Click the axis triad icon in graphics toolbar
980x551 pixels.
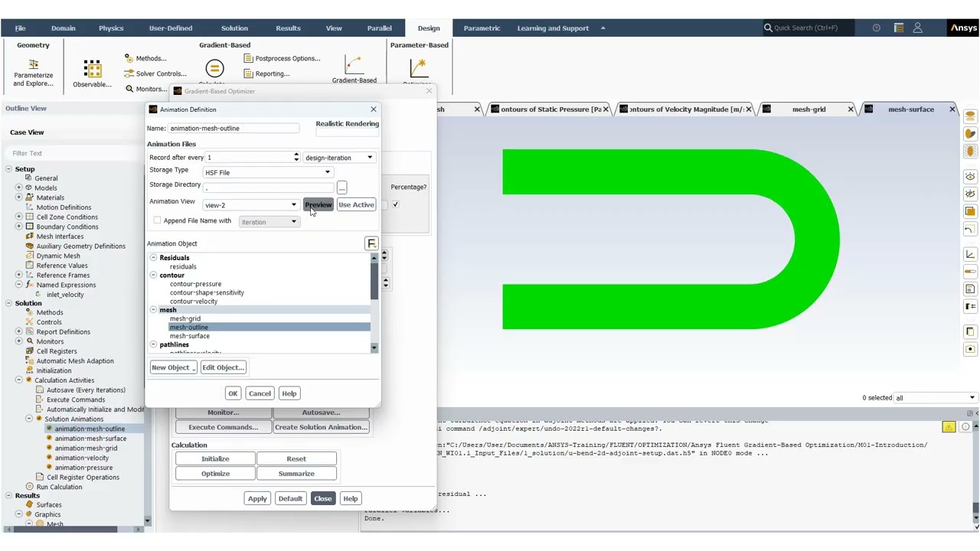[x=970, y=254]
